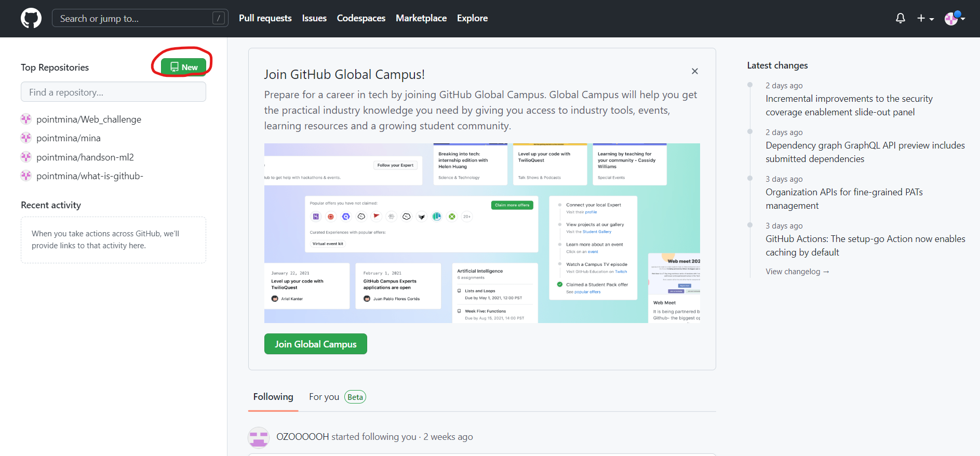Switch to the Following feed tab
980x456 pixels.
[273, 397]
